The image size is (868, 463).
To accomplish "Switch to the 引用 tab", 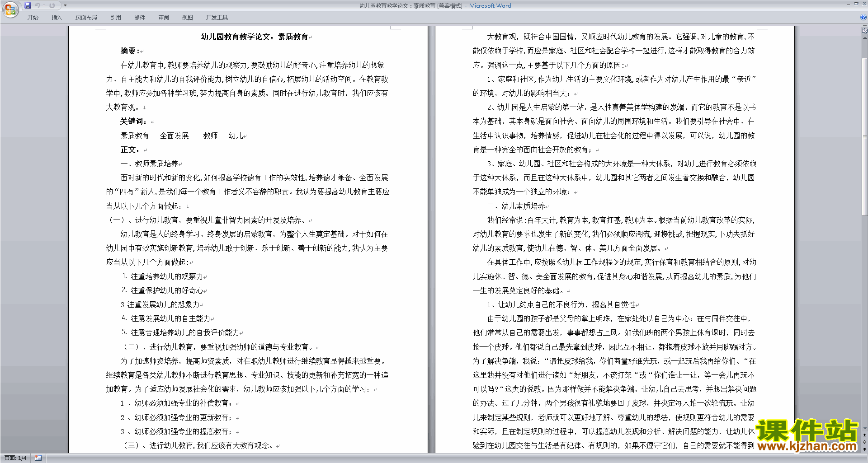I will [115, 18].
